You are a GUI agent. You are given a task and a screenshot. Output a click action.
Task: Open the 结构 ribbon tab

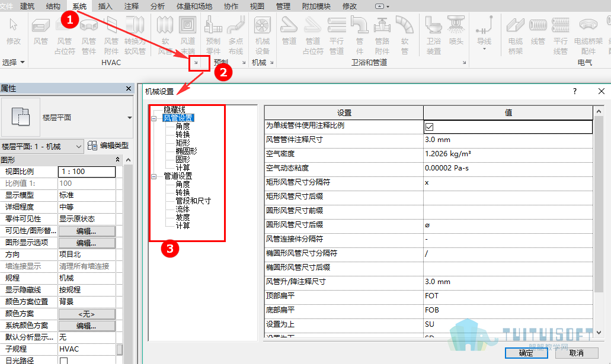tap(53, 7)
